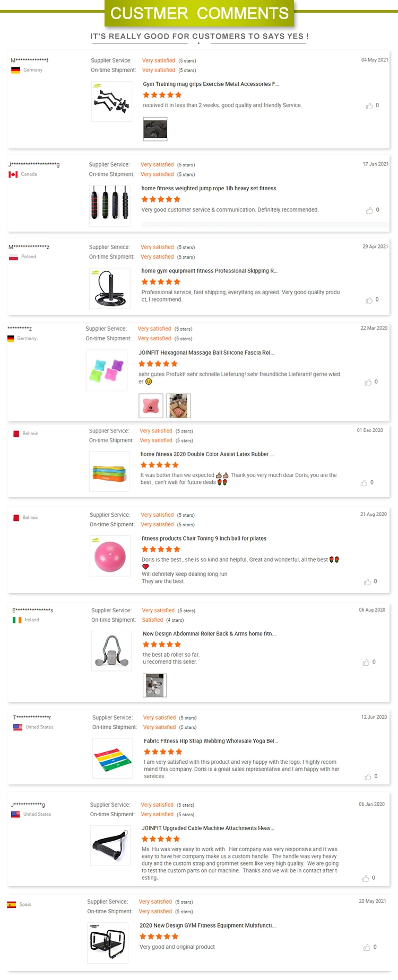Open JOINFIT Hexagonal Massage Ball link

tap(206, 353)
